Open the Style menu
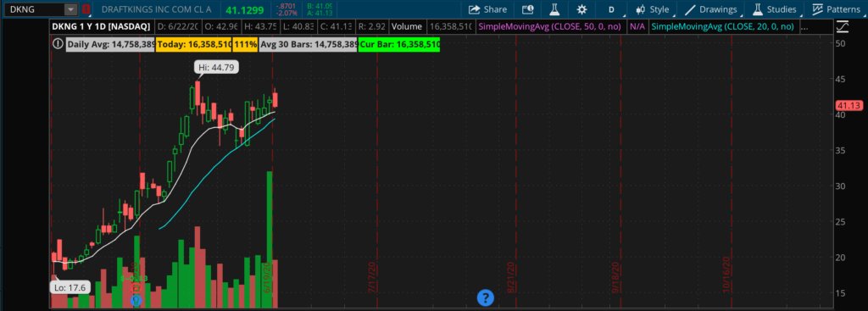Image resolution: width=868 pixels, height=311 pixels. [654, 9]
